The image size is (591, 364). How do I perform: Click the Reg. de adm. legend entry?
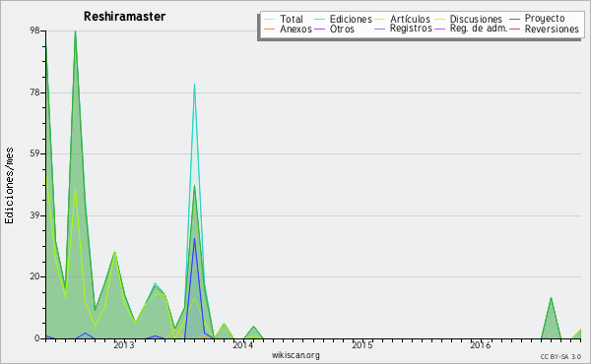click(x=479, y=29)
